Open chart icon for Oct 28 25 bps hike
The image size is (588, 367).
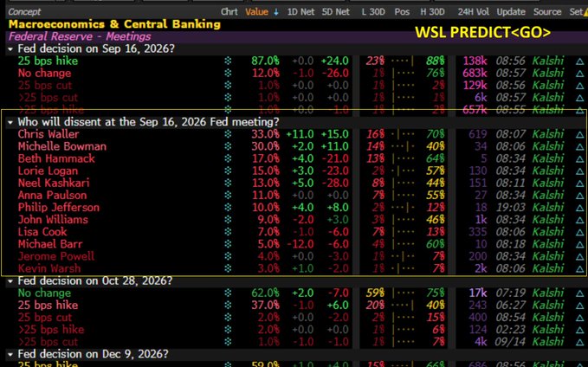point(228,306)
